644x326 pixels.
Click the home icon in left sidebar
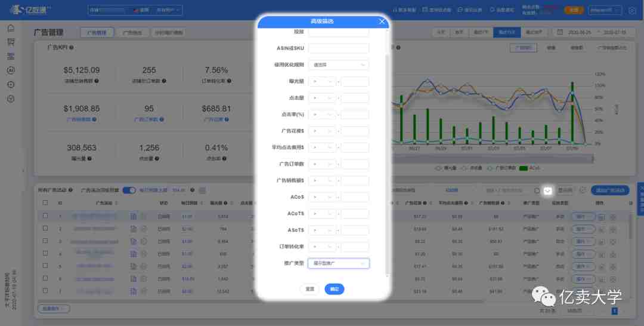click(11, 28)
